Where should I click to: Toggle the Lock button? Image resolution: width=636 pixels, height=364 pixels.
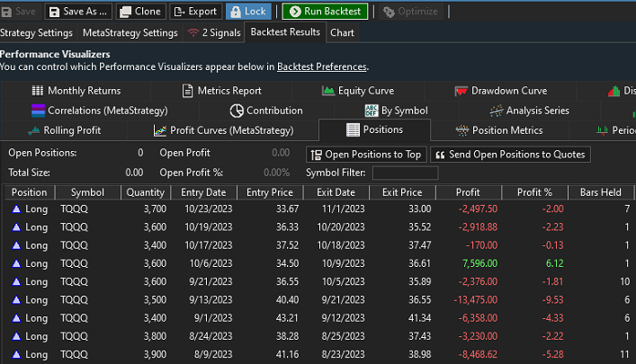(247, 12)
